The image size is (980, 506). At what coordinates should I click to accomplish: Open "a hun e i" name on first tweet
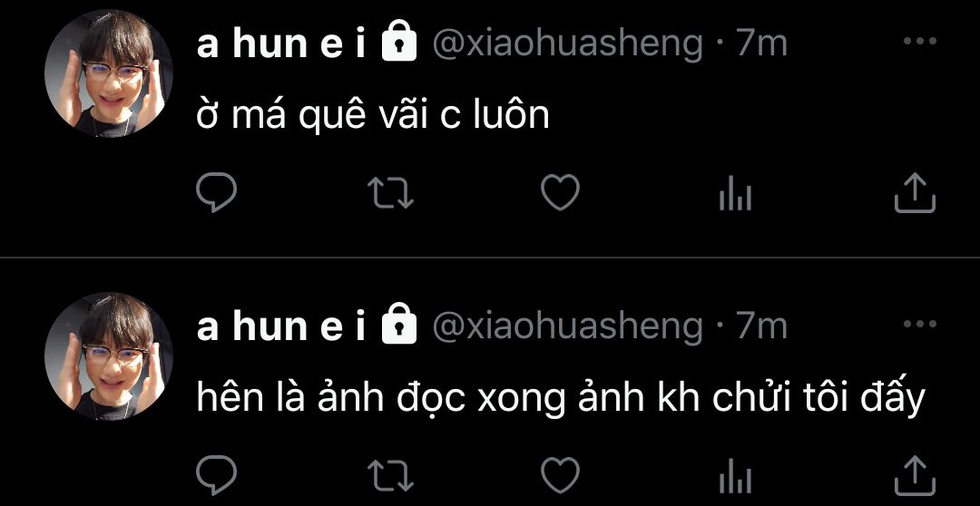point(281,44)
